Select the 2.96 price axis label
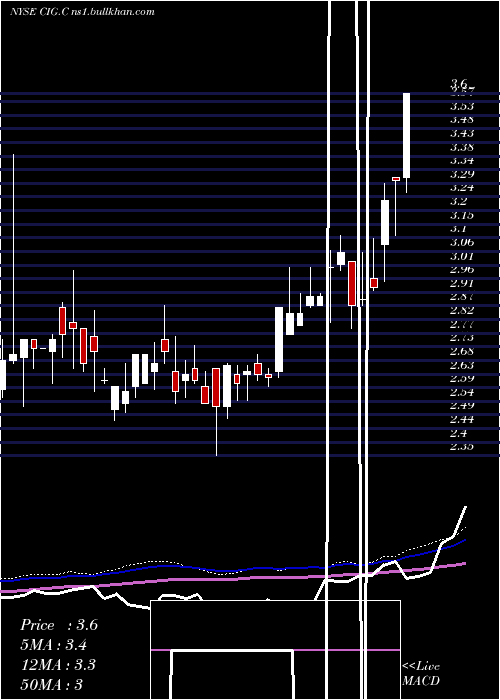500x700 pixels. [x=462, y=270]
